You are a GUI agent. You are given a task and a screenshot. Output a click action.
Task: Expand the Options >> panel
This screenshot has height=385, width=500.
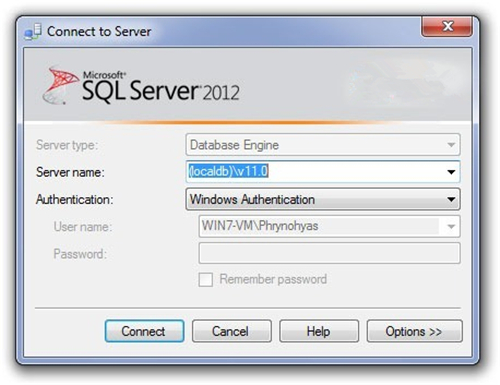point(415,331)
